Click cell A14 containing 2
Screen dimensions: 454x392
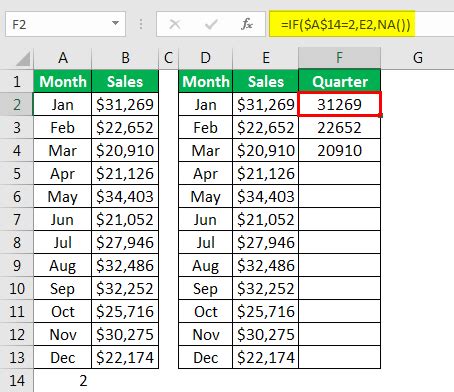click(x=63, y=380)
